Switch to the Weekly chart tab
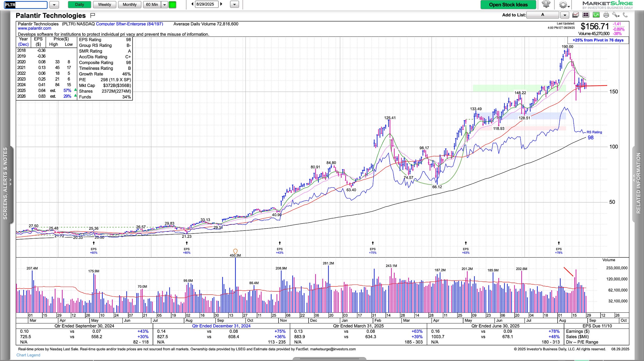Viewport: 644px width, 361px height. [x=104, y=5]
